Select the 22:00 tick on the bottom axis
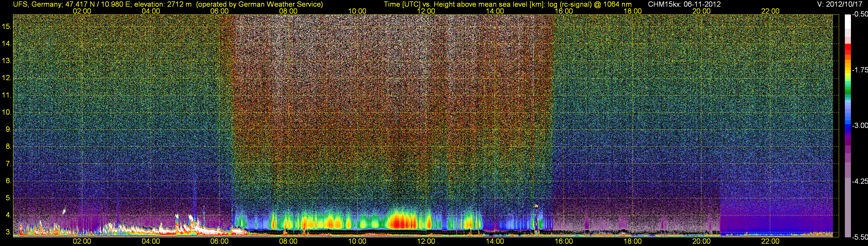Image resolution: width=868 pixels, height=246 pixels. (770, 241)
